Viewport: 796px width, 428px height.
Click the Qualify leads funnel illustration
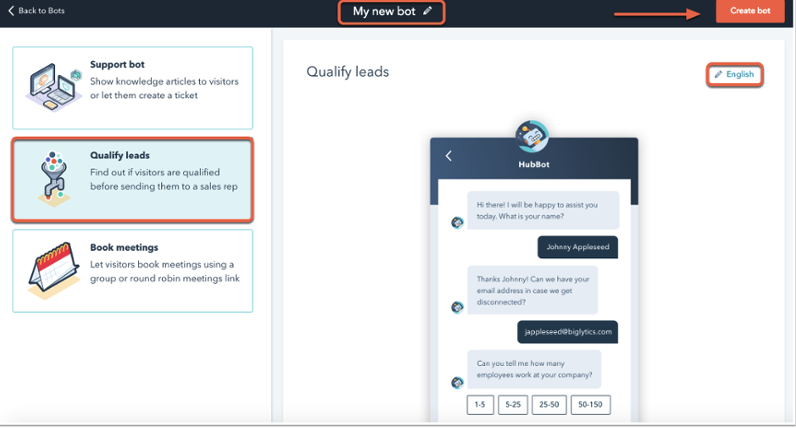[54, 179]
